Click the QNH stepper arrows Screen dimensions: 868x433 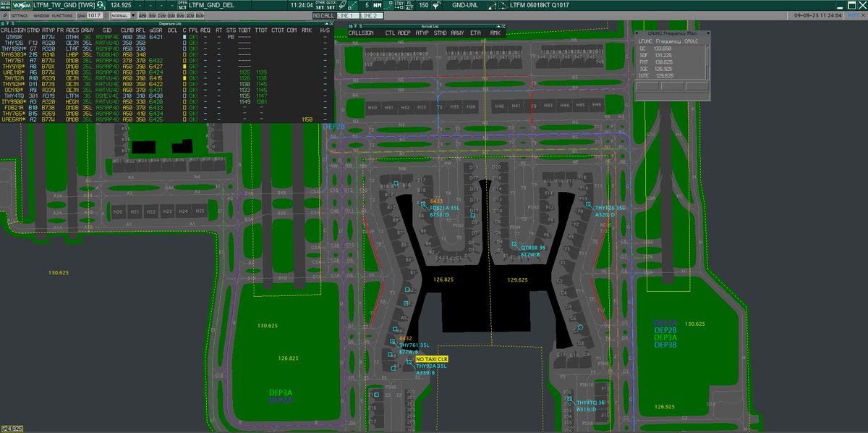pos(106,14)
